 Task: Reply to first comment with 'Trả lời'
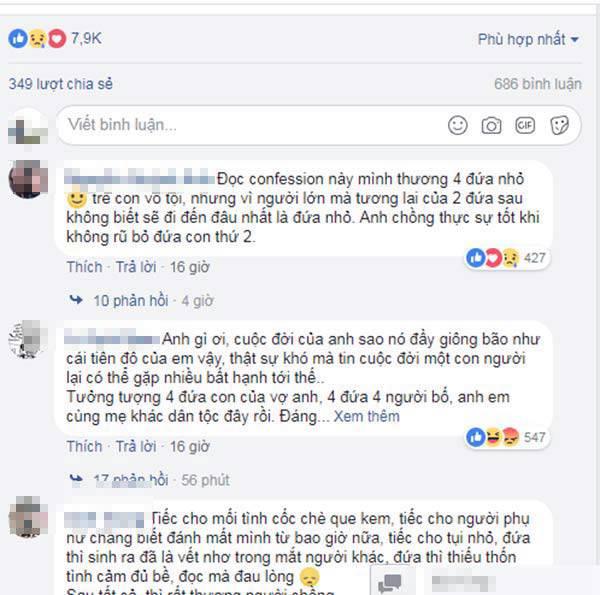pos(136,267)
